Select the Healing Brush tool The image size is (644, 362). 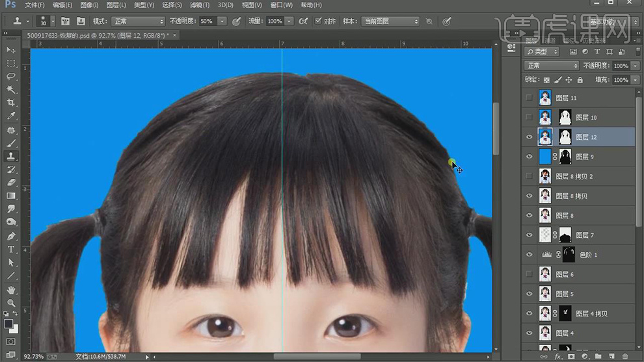tap(11, 130)
